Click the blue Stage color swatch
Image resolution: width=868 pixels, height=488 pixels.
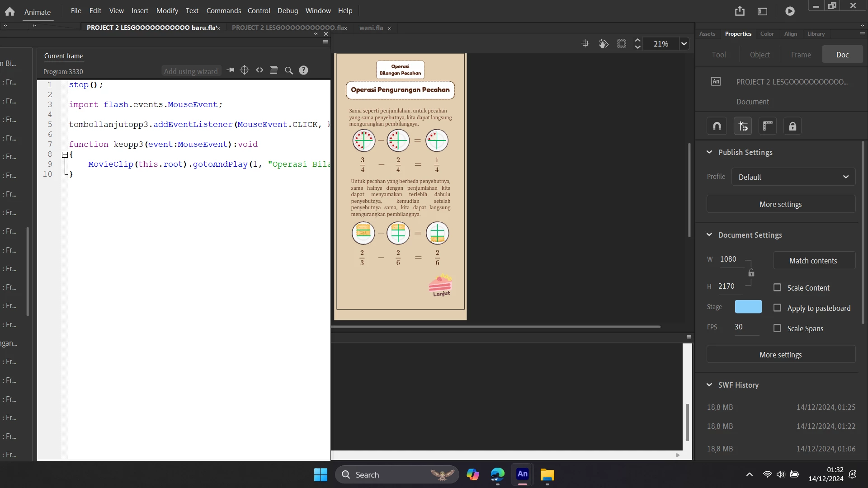click(x=748, y=307)
